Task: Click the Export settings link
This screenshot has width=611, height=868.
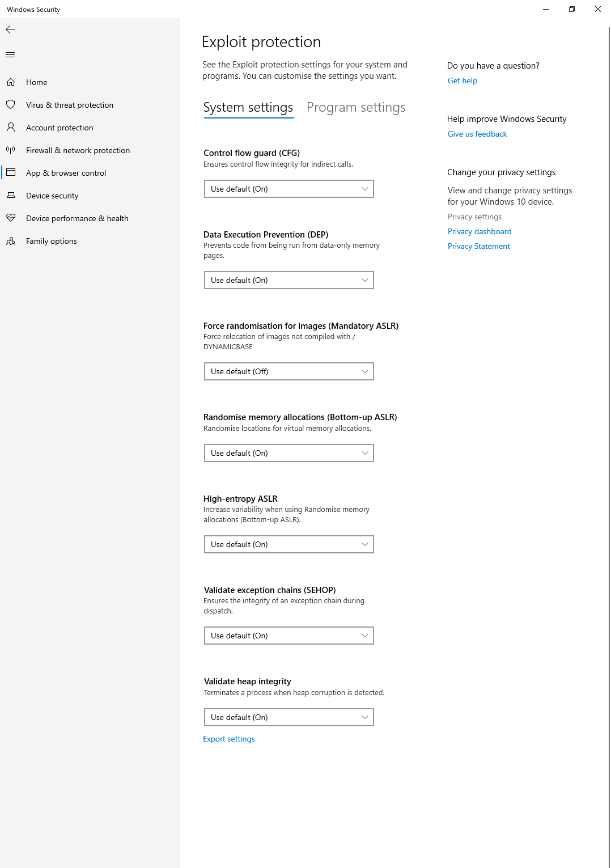Action: click(x=229, y=739)
